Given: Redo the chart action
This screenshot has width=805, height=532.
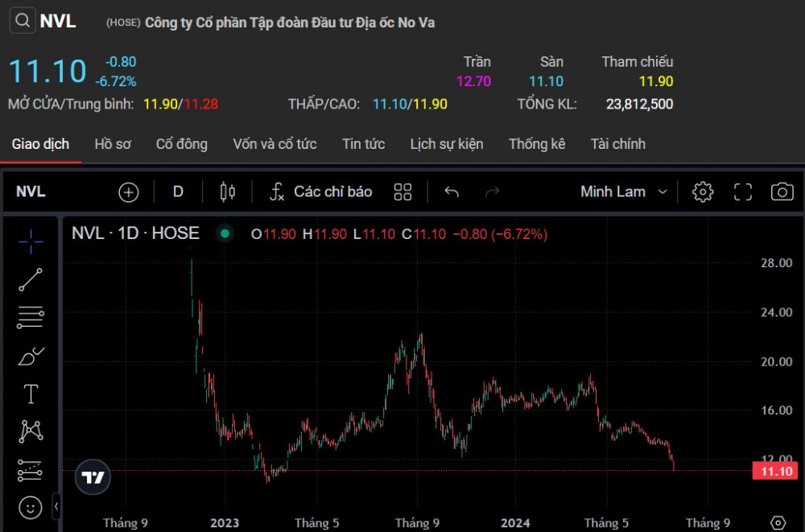Looking at the screenshot, I should tap(493, 192).
